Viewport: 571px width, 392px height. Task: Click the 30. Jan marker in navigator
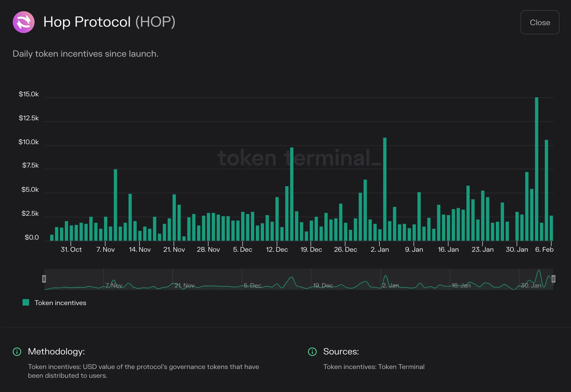tap(531, 286)
